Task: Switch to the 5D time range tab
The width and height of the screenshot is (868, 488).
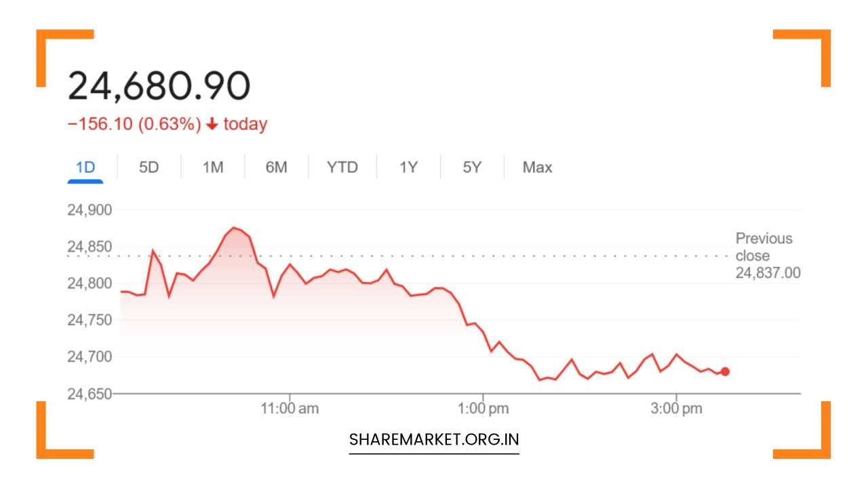Action: (149, 167)
